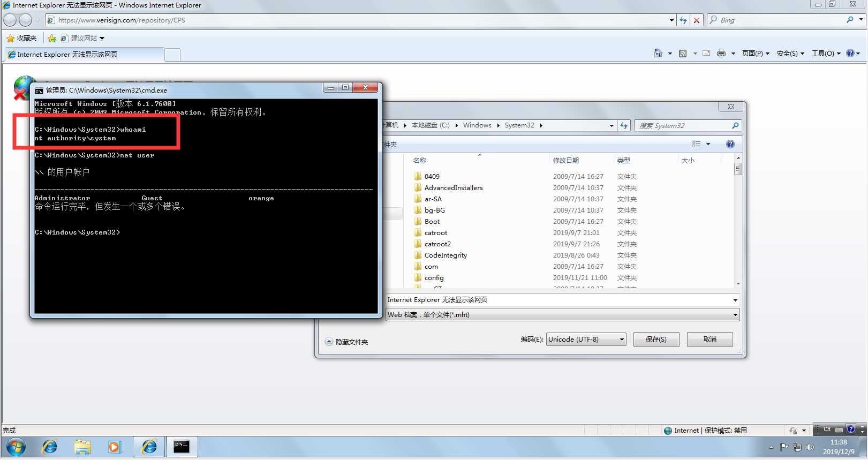Viewport: 868px width, 460px height.
Task: Click the cmd window title bar icon
Action: pyautogui.click(x=39, y=91)
